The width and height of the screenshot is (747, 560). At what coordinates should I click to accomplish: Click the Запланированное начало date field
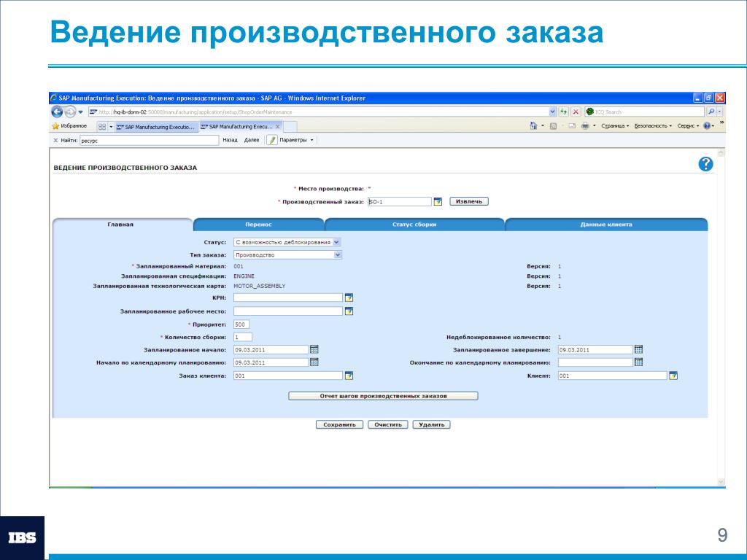coord(271,349)
